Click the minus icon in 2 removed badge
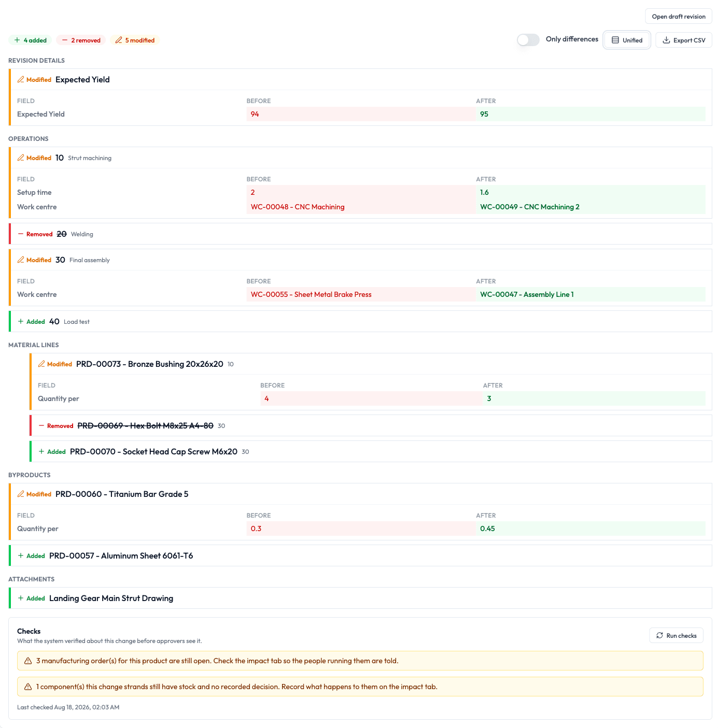Screen dimensions: 718x728 (65, 40)
